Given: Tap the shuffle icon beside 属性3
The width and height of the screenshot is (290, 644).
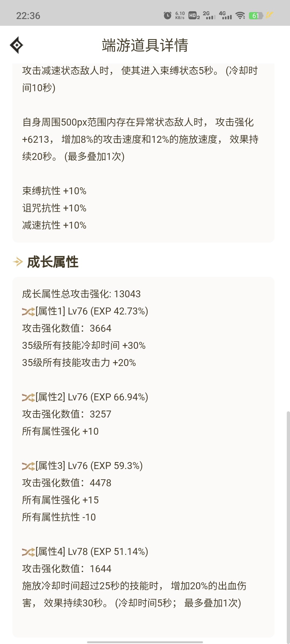Looking at the screenshot, I should point(28,466).
